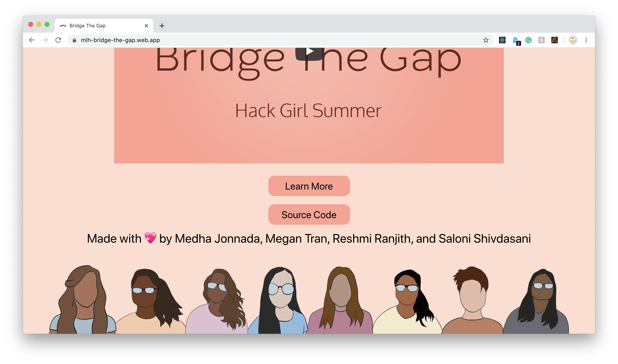The height and width of the screenshot is (364, 618).
Task: Click the gray Honey extension icon
Action: coord(541,40)
